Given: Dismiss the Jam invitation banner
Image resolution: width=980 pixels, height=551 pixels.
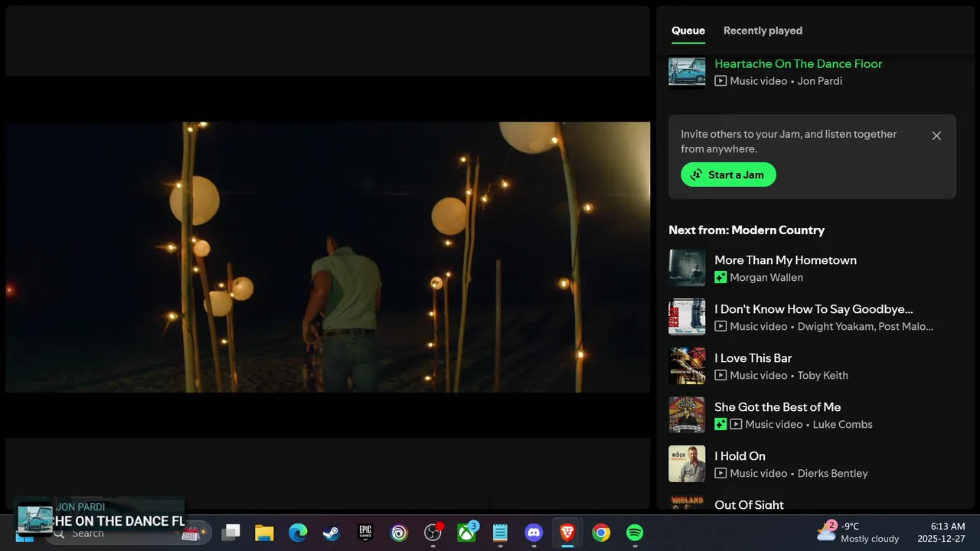Looking at the screenshot, I should (x=936, y=135).
